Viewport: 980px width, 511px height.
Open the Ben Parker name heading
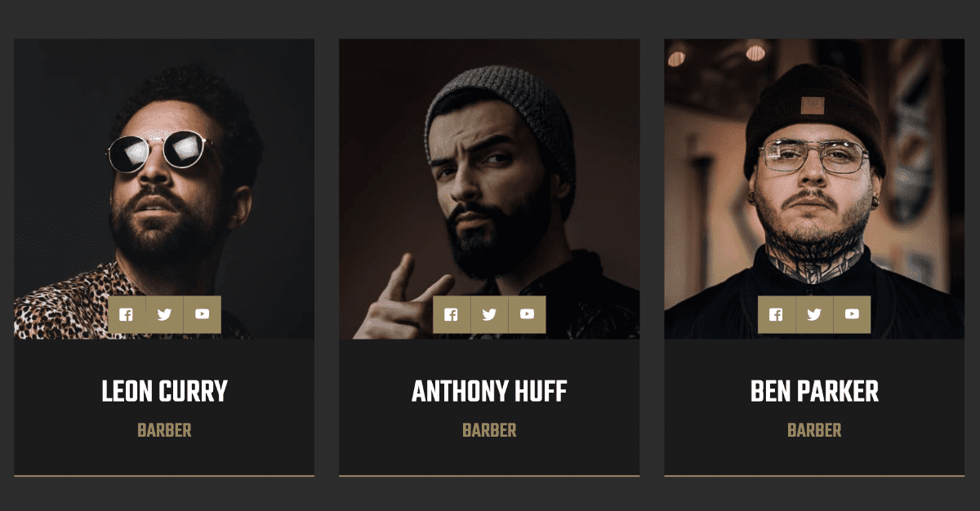tap(814, 392)
